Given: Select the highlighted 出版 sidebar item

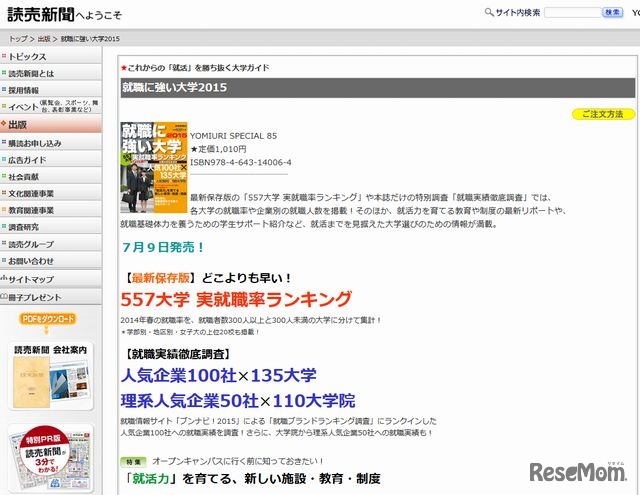Looking at the screenshot, I should 51,124.
